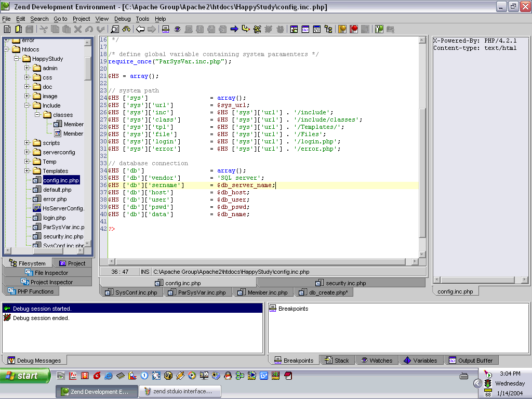Viewport: 532px width, 399px height.
Task: Click the greyed Save floppy disk icon
Action: point(30,29)
